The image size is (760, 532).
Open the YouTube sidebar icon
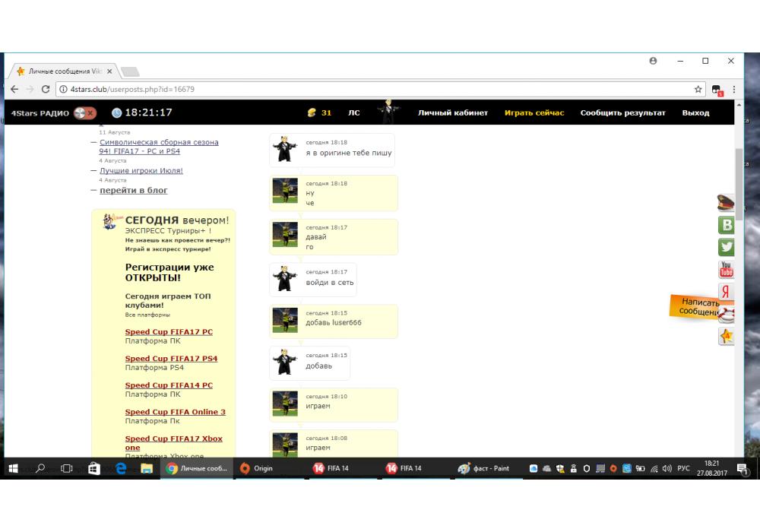[727, 270]
